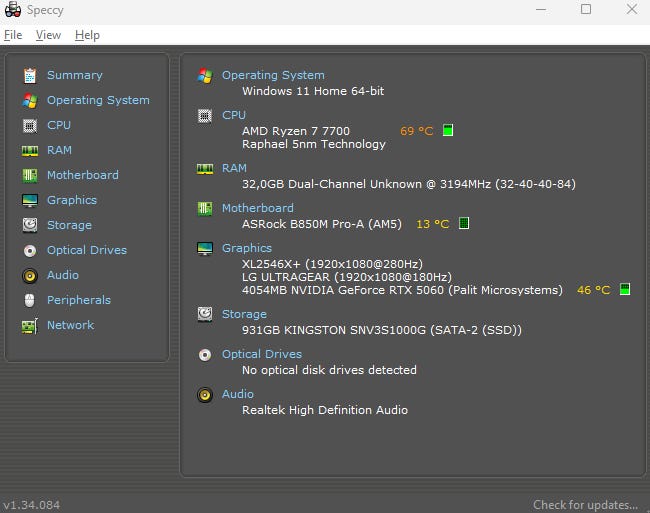
Task: Click the Storage hard drive icon in sidebar
Action: coord(30,225)
